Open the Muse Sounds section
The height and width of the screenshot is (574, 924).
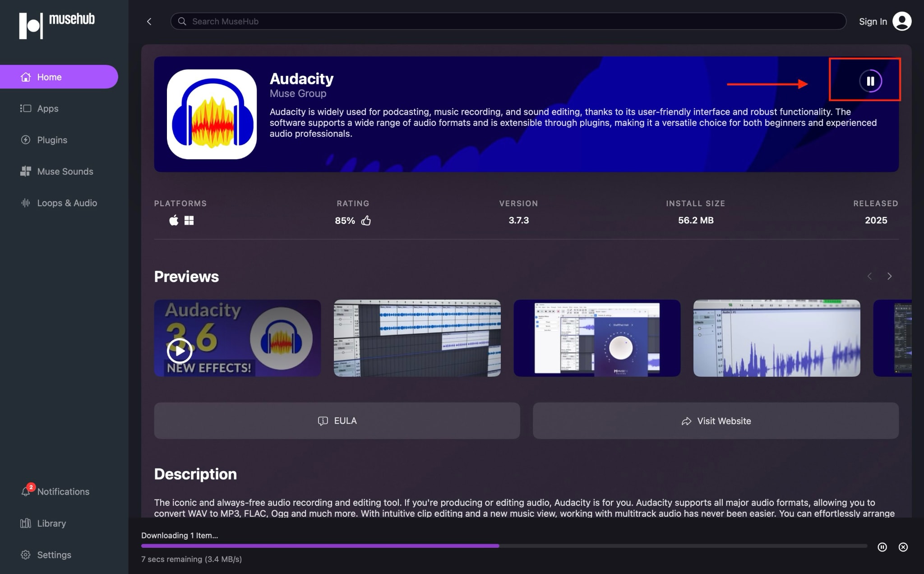[x=57, y=171]
